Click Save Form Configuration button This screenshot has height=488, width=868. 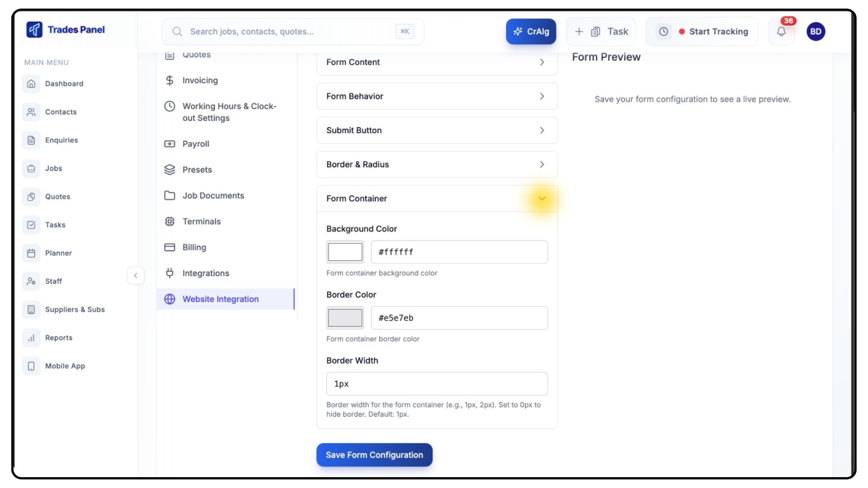[374, 455]
